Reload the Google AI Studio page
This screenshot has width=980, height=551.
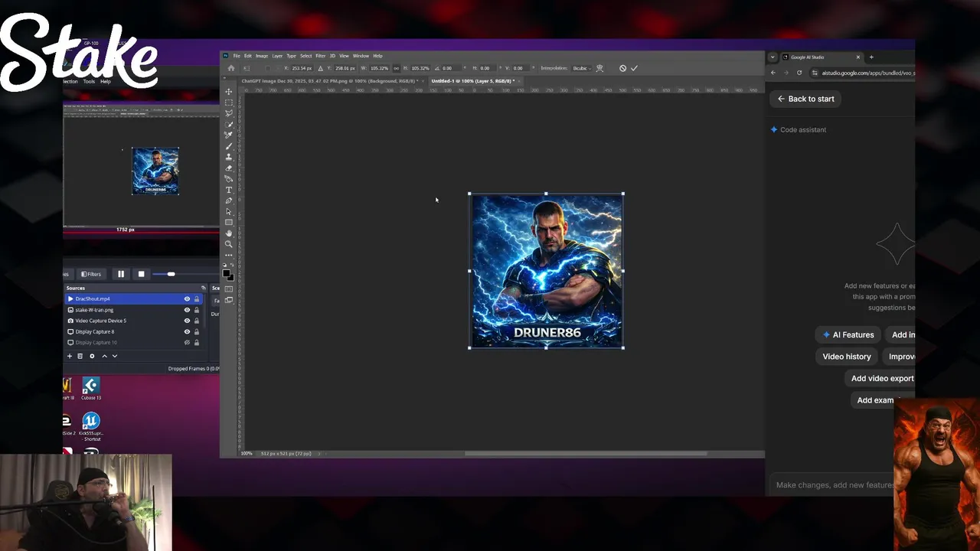799,73
